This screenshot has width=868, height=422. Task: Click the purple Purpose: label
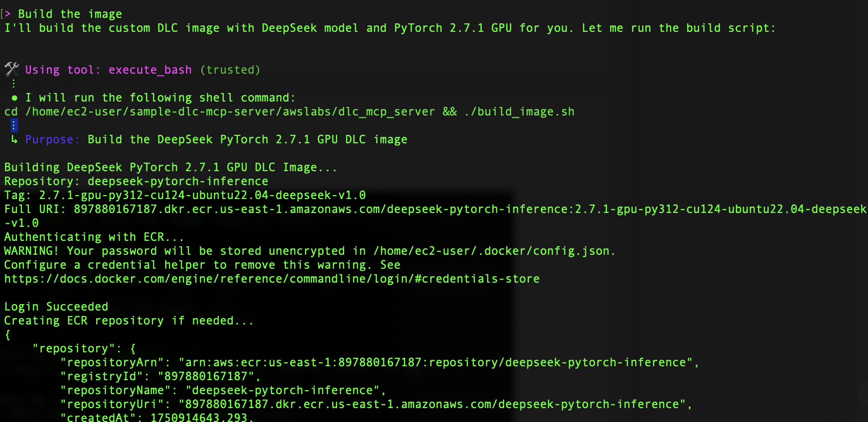point(52,140)
